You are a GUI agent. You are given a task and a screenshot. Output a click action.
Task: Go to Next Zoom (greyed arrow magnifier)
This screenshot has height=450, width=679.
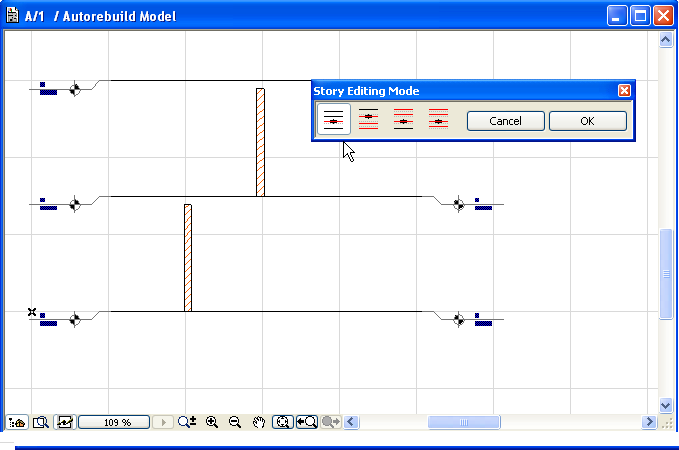pos(331,422)
